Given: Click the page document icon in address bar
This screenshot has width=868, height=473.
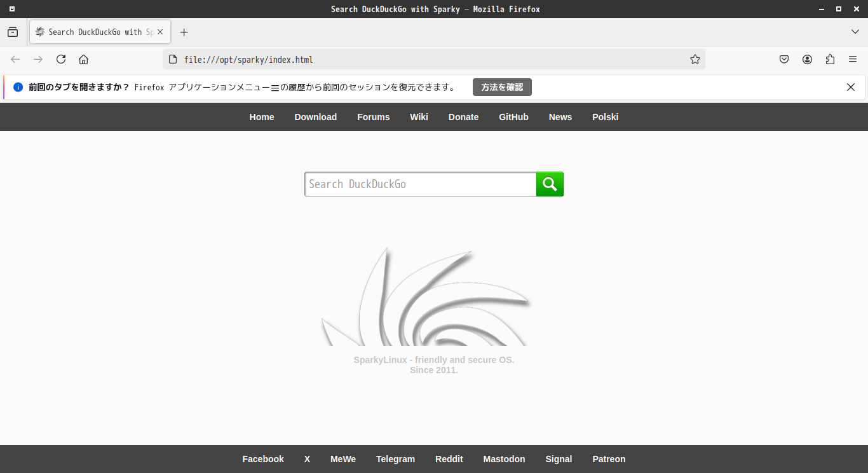Looking at the screenshot, I should coord(172,59).
